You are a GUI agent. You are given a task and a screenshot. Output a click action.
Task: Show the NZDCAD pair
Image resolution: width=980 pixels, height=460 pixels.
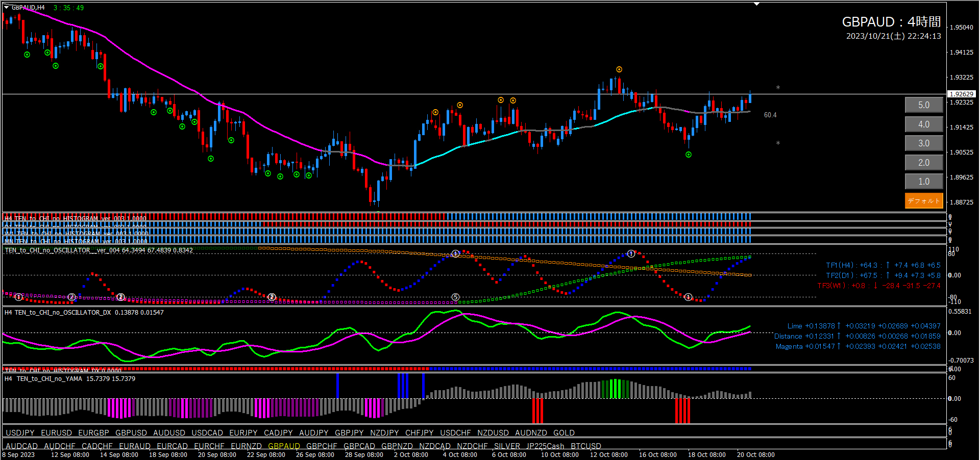tap(435, 446)
